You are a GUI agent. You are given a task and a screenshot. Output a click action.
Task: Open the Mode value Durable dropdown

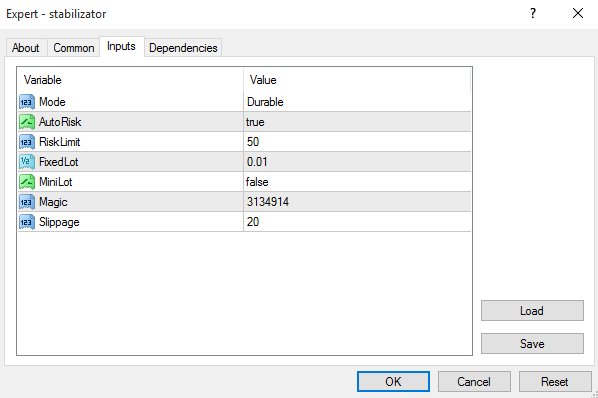tap(357, 102)
